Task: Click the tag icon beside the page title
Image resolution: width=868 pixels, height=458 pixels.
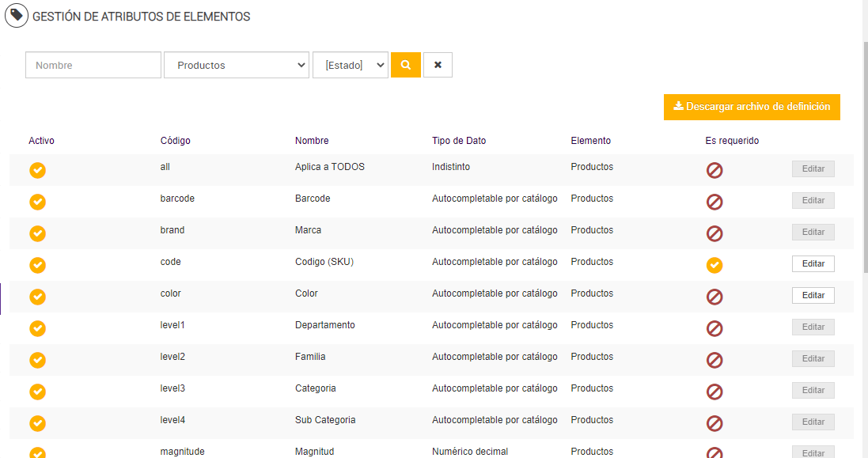Action: coord(16,16)
